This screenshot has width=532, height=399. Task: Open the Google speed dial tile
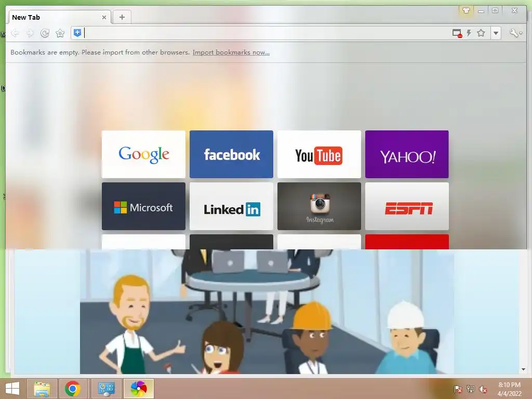(x=143, y=154)
